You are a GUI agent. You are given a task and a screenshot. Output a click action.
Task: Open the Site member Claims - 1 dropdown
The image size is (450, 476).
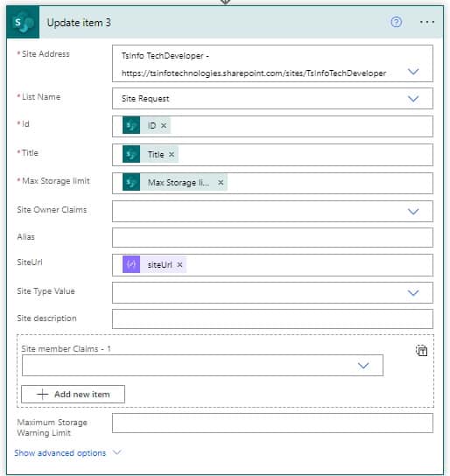tap(363, 366)
